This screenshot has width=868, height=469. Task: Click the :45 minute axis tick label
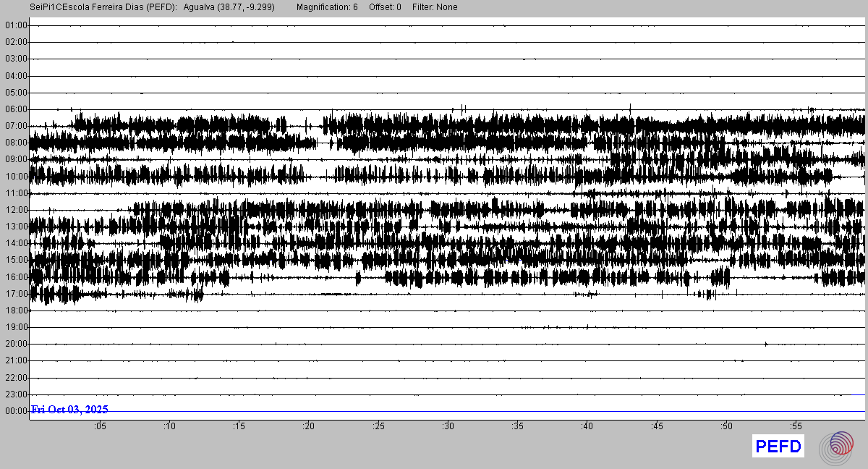pyautogui.click(x=657, y=426)
